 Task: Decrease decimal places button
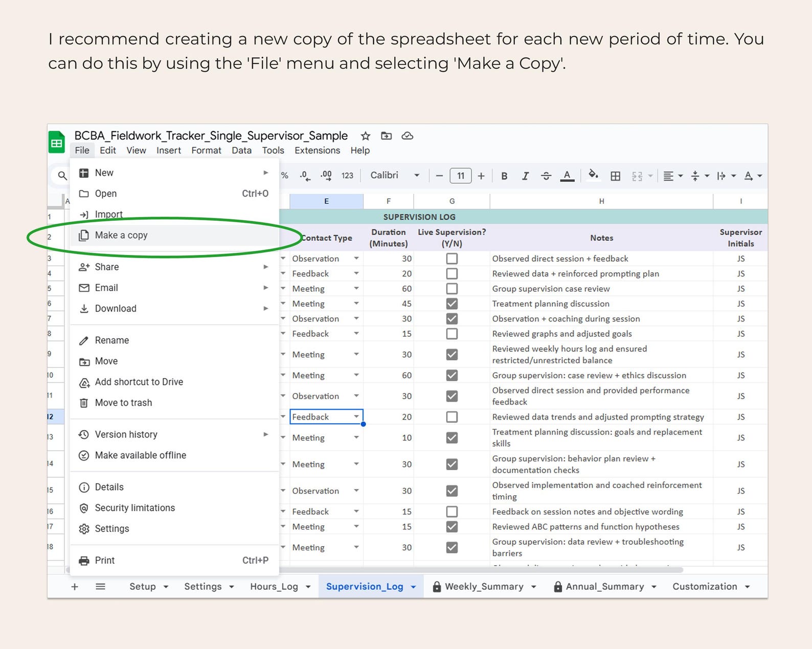[305, 175]
